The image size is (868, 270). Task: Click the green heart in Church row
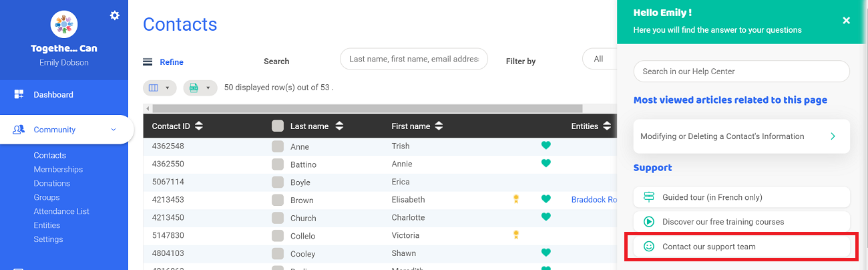pyautogui.click(x=546, y=217)
